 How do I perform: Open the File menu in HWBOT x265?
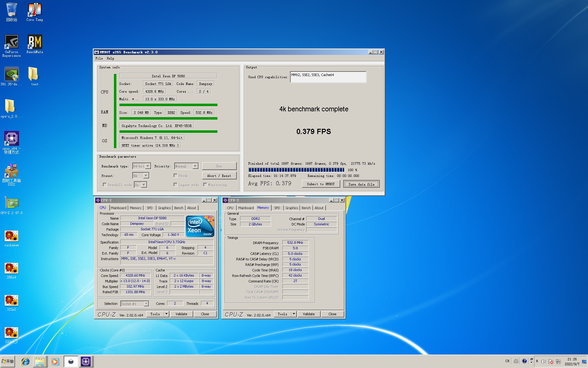pos(99,58)
